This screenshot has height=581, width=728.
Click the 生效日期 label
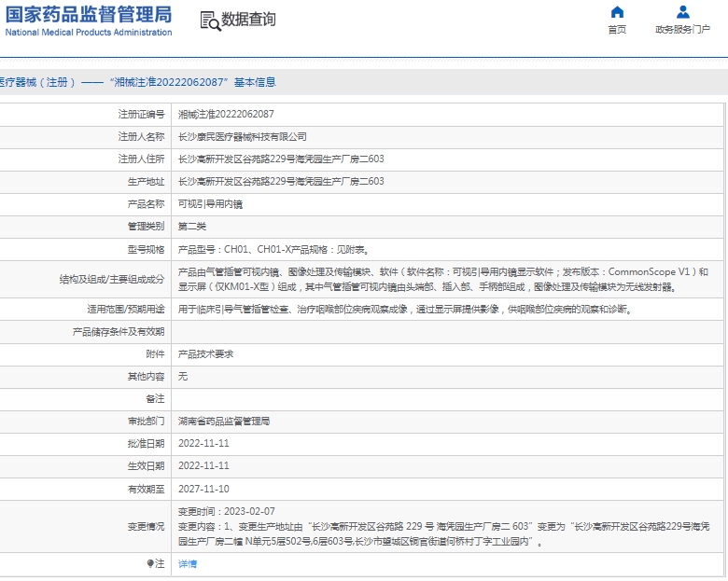click(x=146, y=466)
